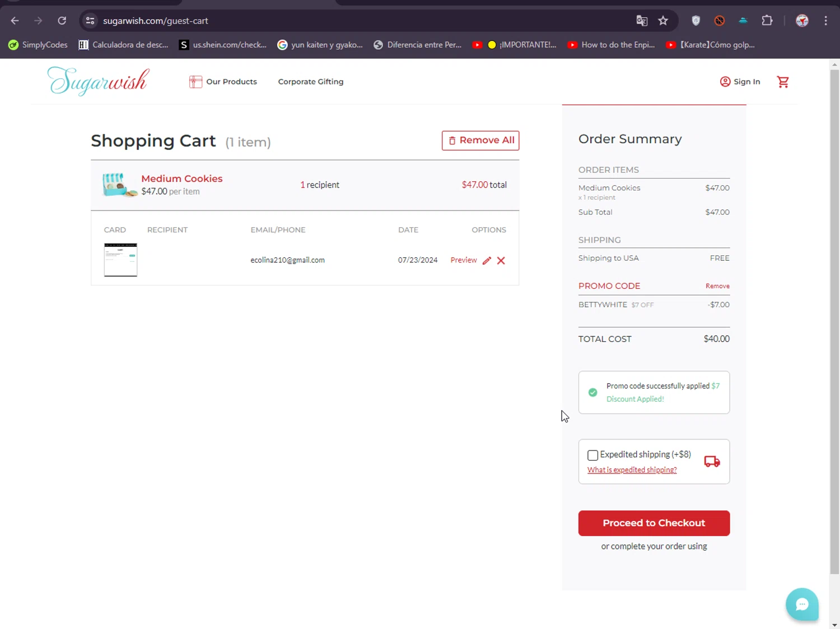
Task: Click Proceed to Checkout
Action: point(654,523)
